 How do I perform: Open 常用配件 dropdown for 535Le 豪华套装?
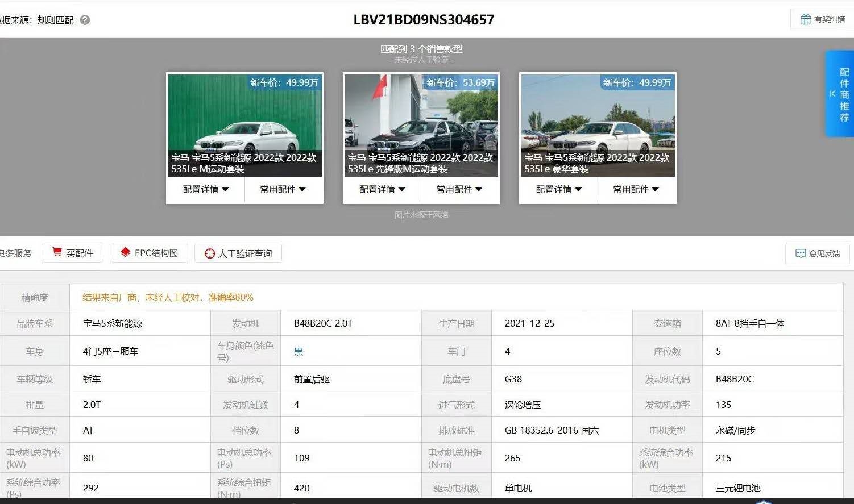click(636, 189)
